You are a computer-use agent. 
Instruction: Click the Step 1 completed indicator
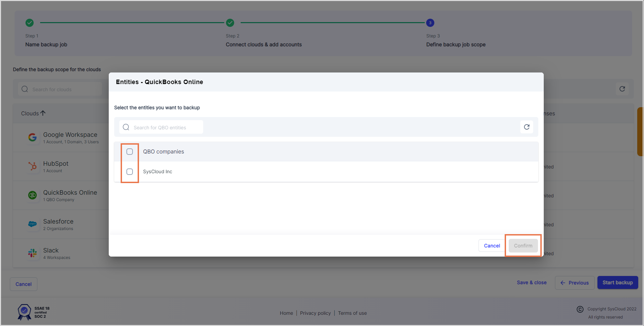(30, 22)
